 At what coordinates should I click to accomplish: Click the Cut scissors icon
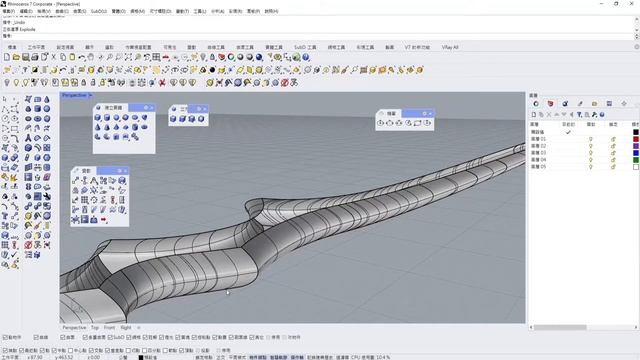point(53,57)
